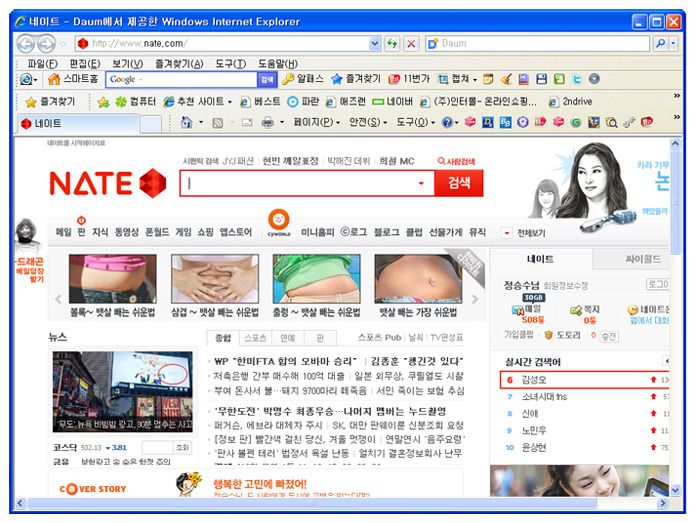Click the NATE red cube logo

click(152, 183)
